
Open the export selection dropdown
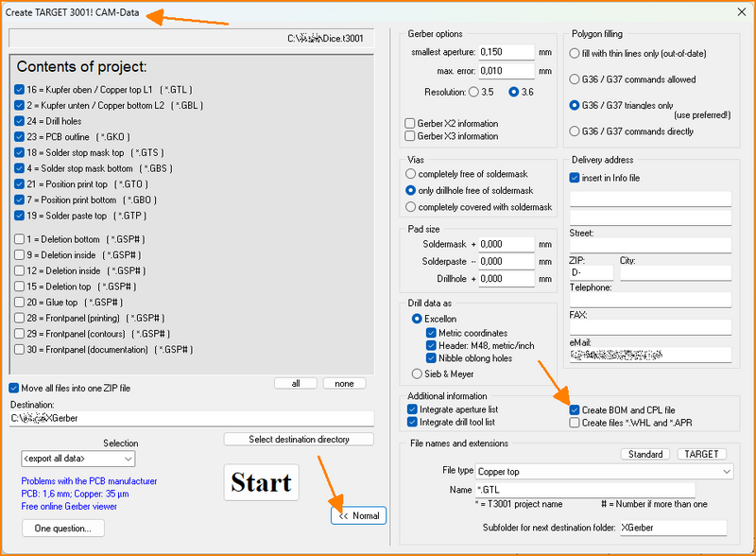point(78,460)
